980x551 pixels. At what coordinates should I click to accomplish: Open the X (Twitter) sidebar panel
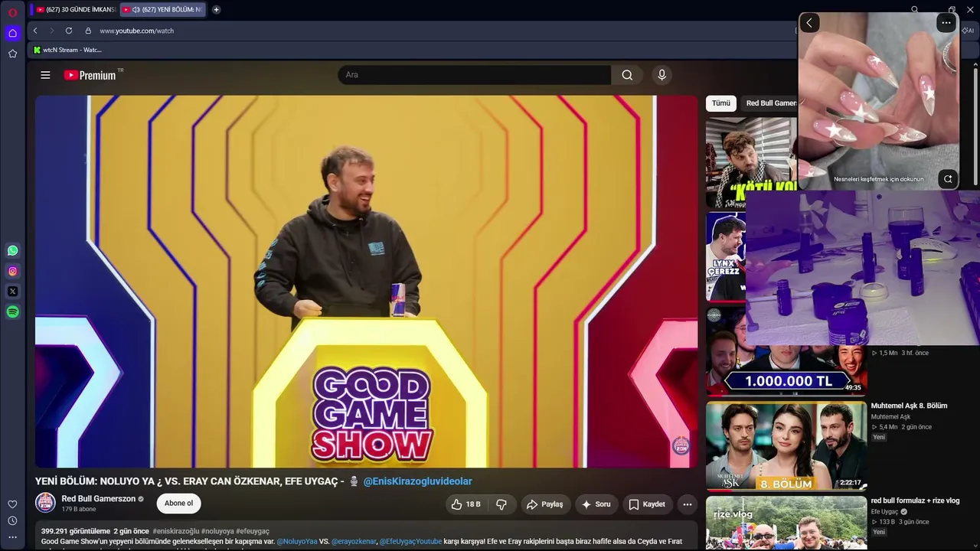coord(13,292)
